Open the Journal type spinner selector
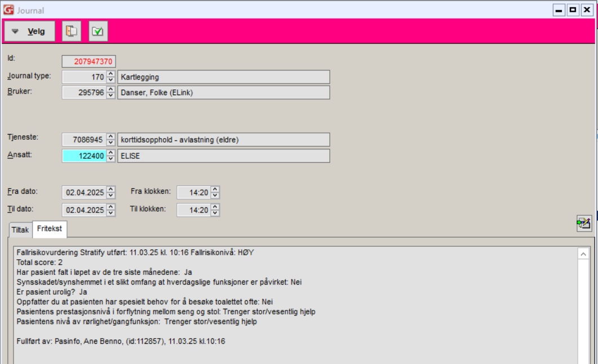The width and height of the screenshot is (598, 364). pos(111,77)
